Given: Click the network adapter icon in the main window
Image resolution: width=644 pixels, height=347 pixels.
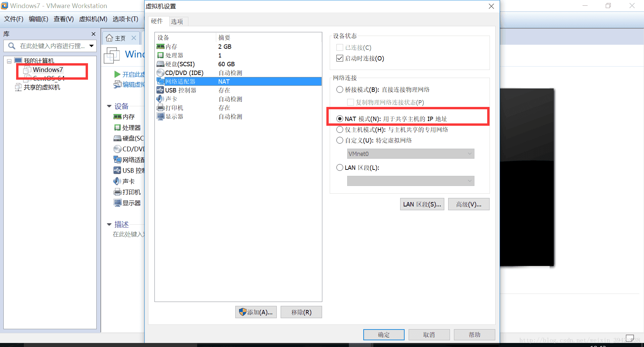Looking at the screenshot, I should pos(117,160).
